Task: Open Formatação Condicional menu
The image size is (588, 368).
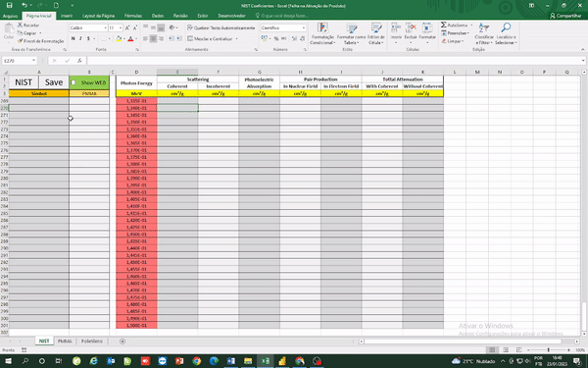Action: (x=322, y=33)
